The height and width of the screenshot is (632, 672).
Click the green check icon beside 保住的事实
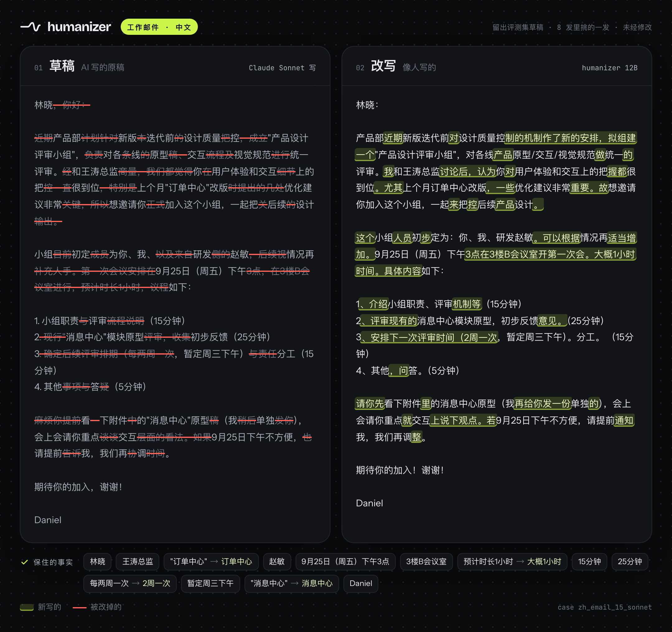coord(24,562)
